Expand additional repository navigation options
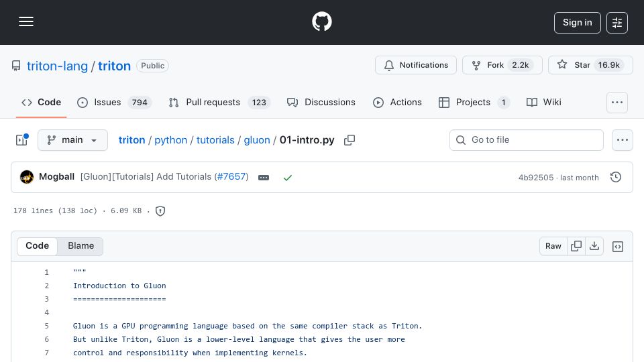The image size is (644, 362). click(617, 103)
